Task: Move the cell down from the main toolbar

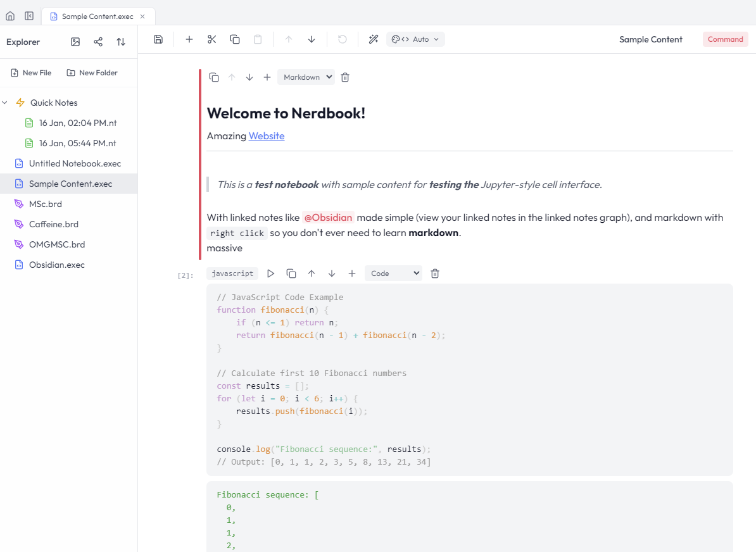Action: click(312, 39)
